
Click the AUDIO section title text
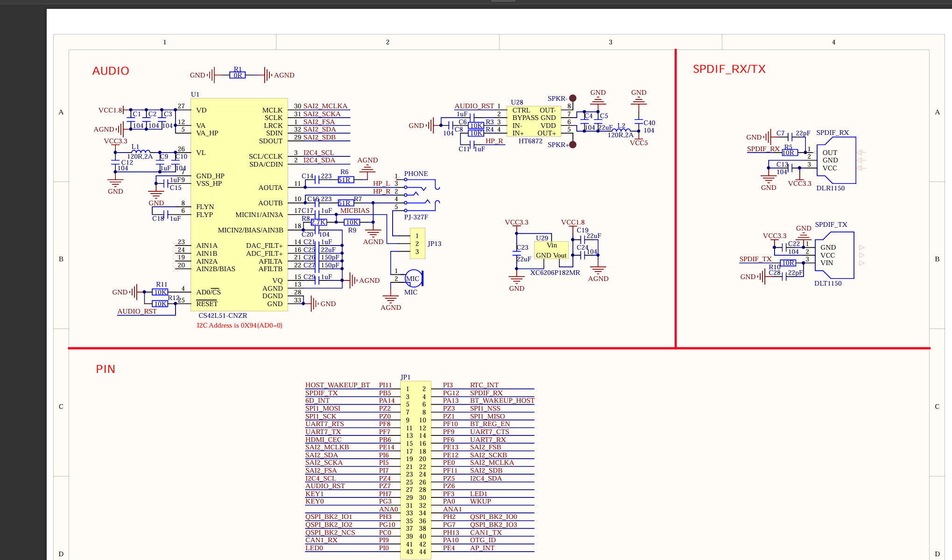tap(111, 70)
